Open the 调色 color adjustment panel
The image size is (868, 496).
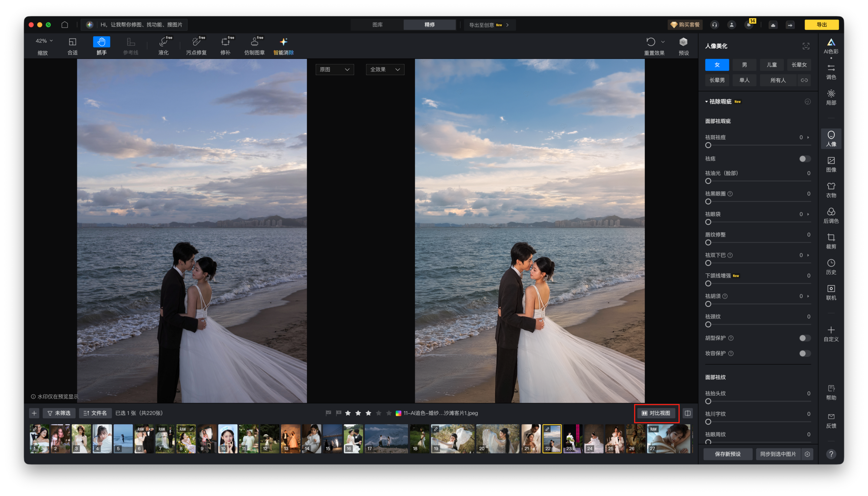(831, 72)
